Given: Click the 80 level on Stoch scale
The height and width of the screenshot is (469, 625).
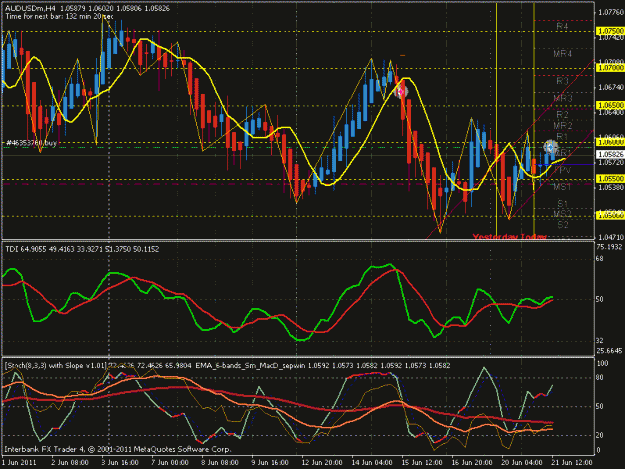Looking at the screenshot, I should pos(599,378).
